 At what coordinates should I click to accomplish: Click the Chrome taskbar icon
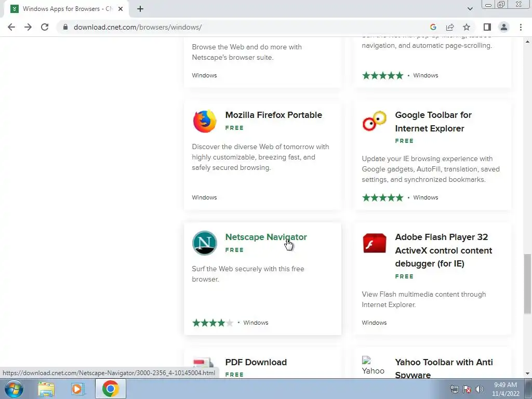(x=110, y=389)
